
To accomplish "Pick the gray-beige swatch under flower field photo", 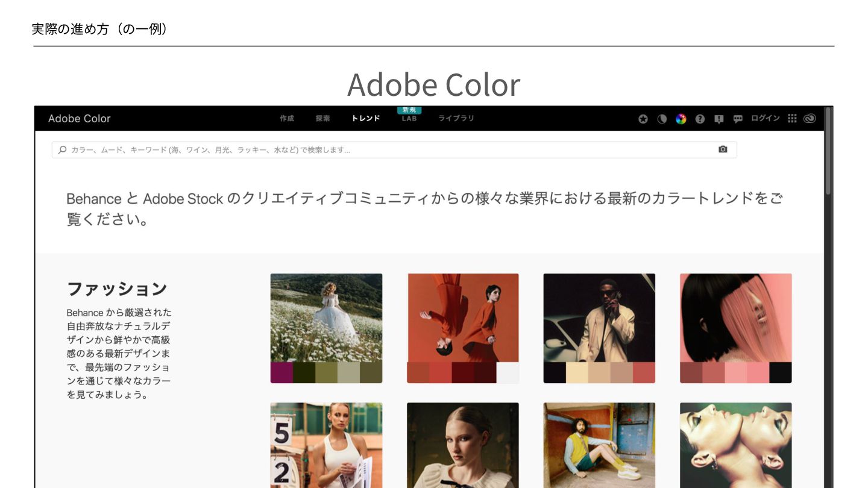I will point(348,373).
